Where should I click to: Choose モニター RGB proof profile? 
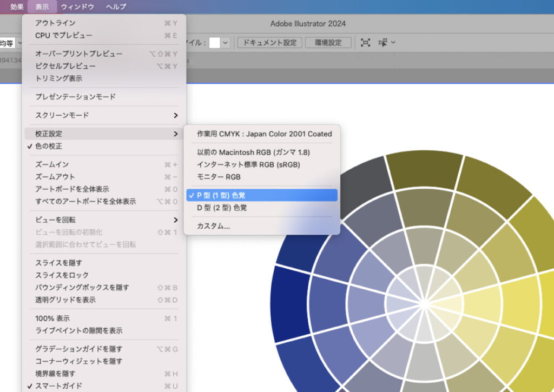click(219, 177)
